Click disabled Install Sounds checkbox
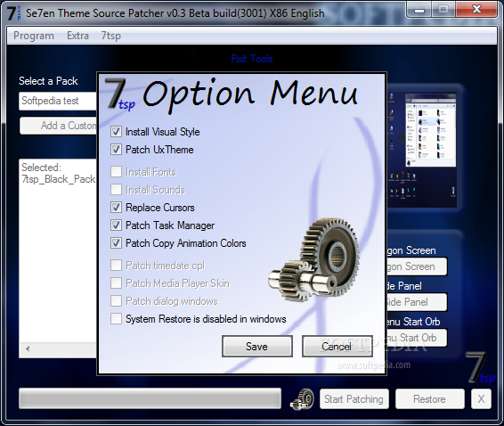Viewport: 504px width, 426px height. 116,190
